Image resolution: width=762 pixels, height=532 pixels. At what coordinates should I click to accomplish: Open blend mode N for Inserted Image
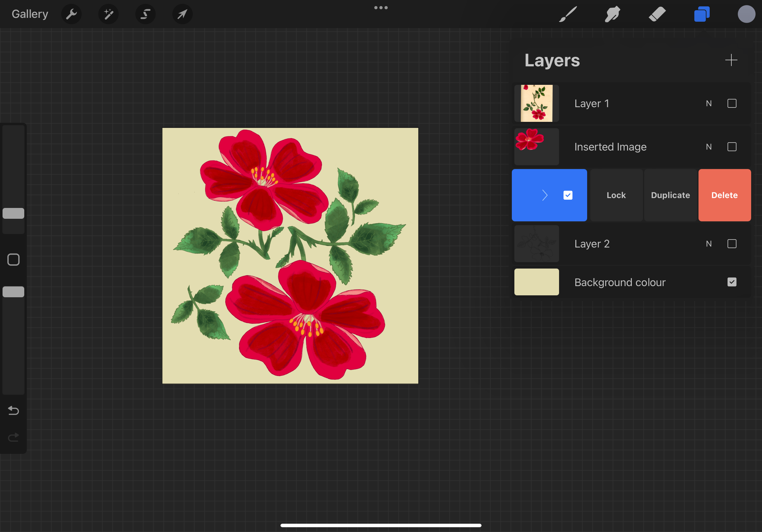coord(709,147)
